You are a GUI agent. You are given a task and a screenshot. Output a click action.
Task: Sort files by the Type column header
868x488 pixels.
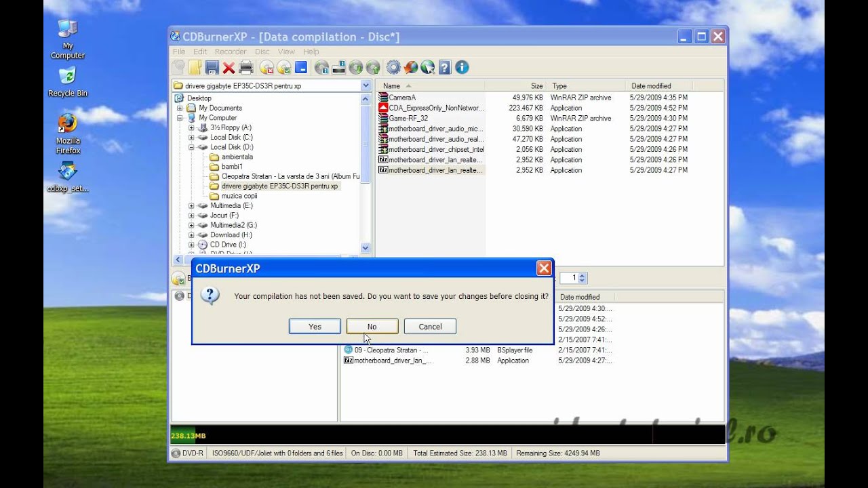[x=587, y=86]
